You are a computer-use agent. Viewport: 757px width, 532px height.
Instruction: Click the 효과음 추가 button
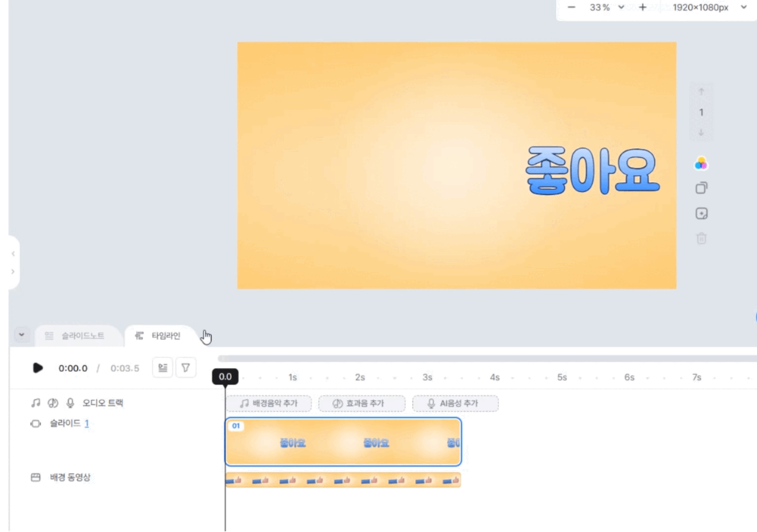coord(362,403)
